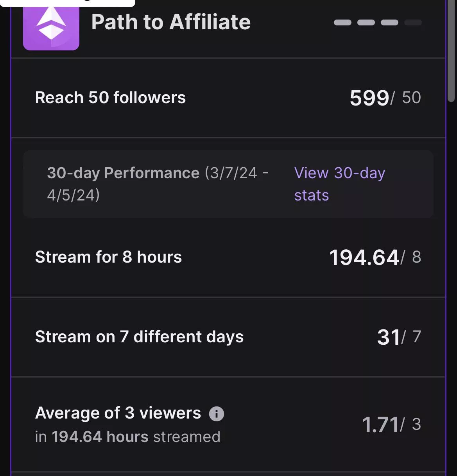Click the "in 194.64 hours streamed" subtext

click(127, 437)
